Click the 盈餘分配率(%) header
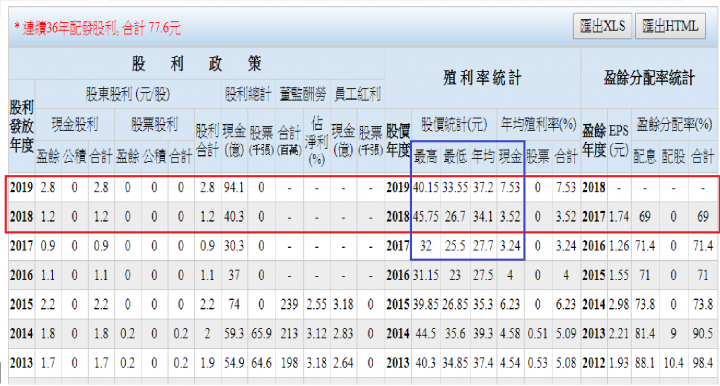The image size is (720, 386). [x=674, y=124]
